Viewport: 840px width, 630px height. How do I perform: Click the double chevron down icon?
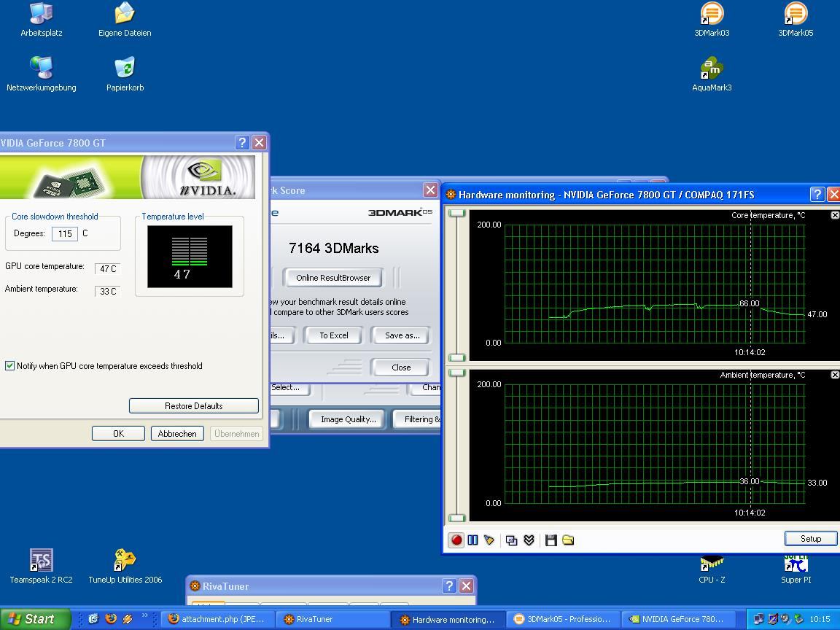(x=529, y=540)
